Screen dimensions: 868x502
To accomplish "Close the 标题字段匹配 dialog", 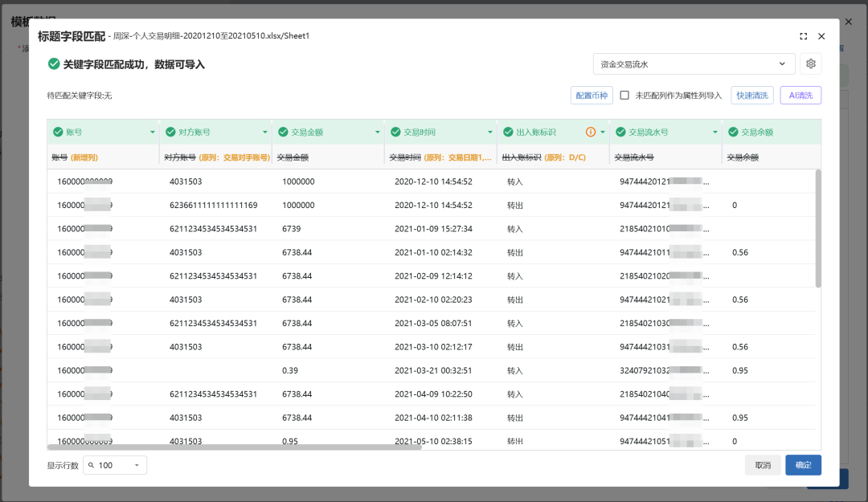I will pyautogui.click(x=821, y=36).
